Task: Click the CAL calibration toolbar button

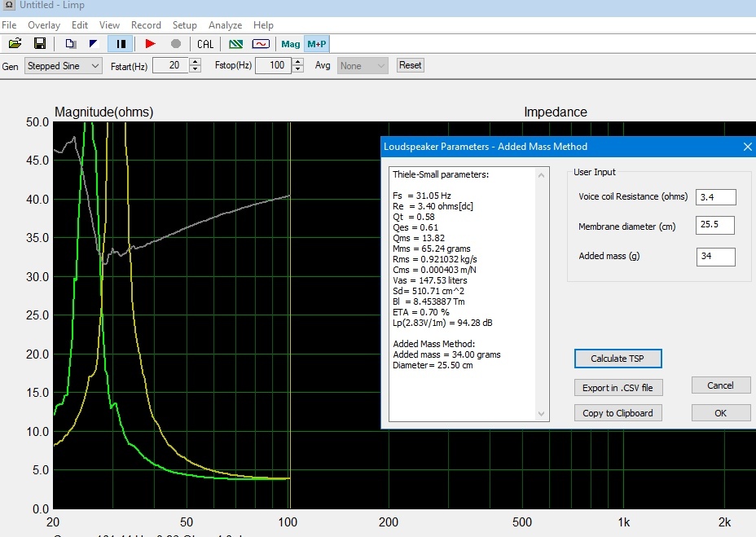Action: [205, 43]
